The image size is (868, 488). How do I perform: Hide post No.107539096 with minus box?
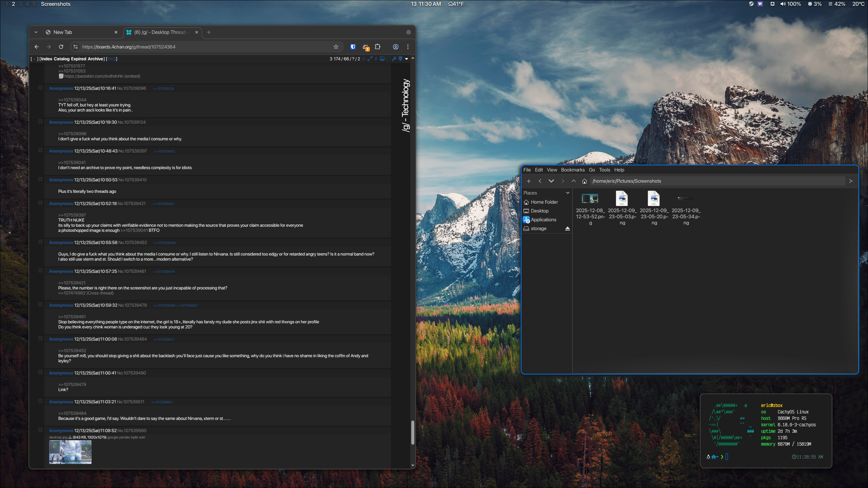click(x=40, y=87)
